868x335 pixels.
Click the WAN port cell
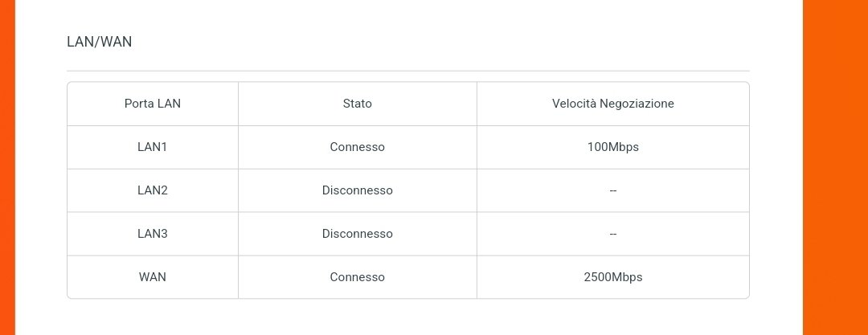pyautogui.click(x=152, y=277)
